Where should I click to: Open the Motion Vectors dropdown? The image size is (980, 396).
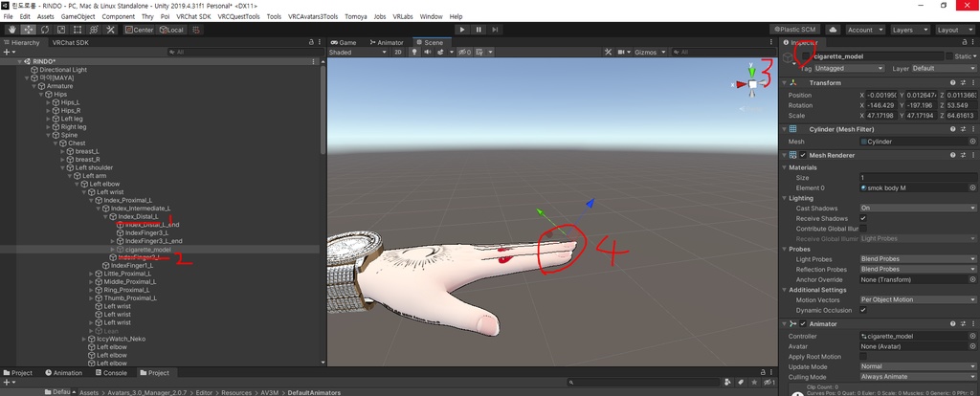coord(918,299)
